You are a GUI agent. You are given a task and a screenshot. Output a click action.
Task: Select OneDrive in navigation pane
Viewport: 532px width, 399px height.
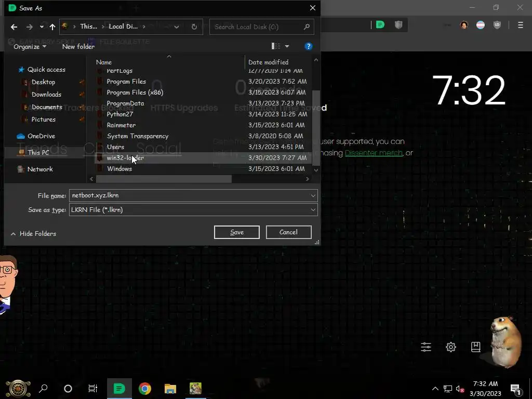coord(41,136)
